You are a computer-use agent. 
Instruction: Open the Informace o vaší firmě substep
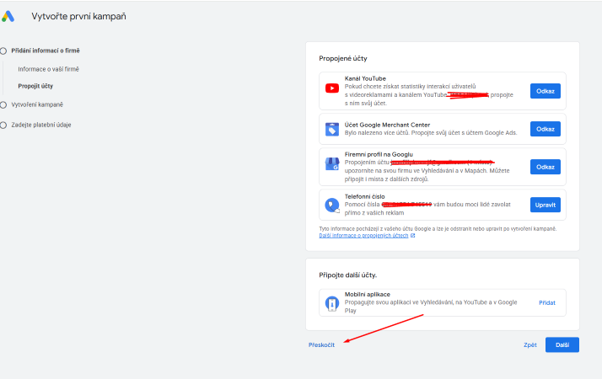coord(48,69)
